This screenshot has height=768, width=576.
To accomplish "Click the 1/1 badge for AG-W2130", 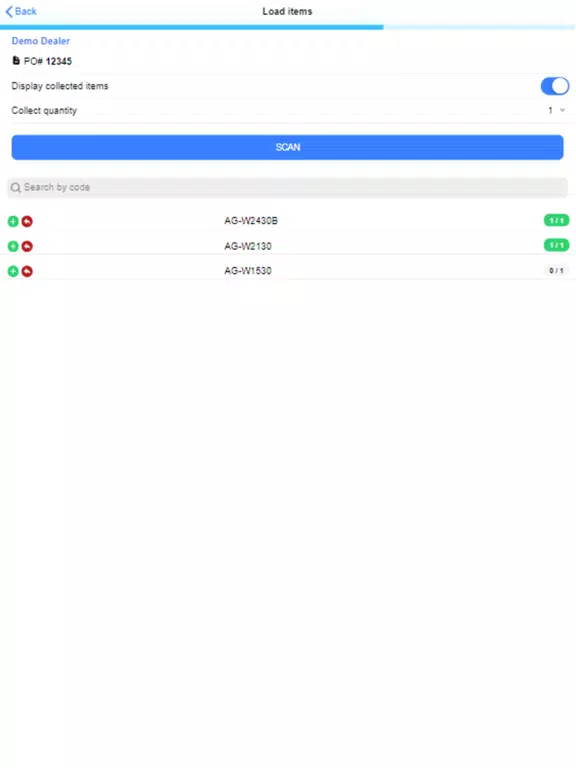I will [556, 245].
